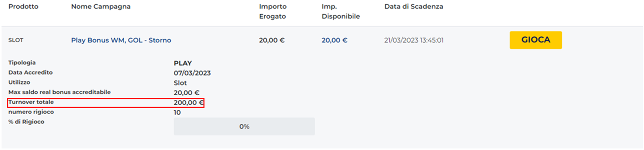Click the Tipologia PLAY value
Screen dimensions: 644x150
[182, 63]
